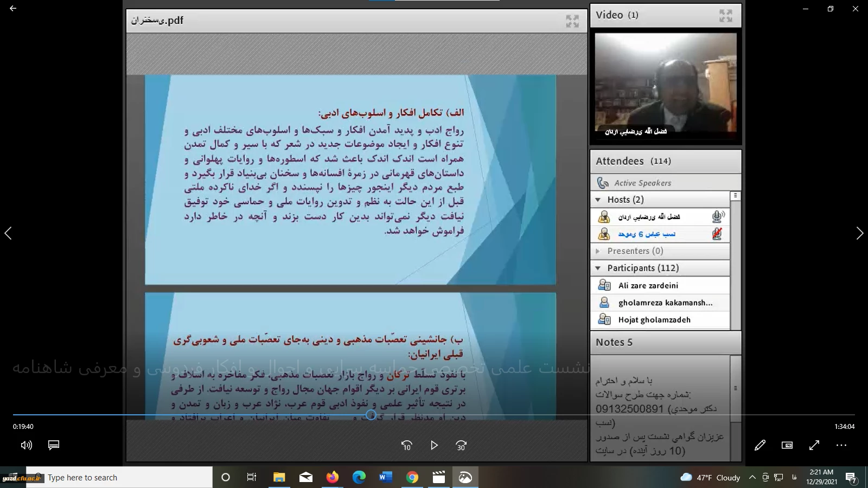The width and height of the screenshot is (868, 488).
Task: Expand the Presenters (0) group
Action: 598,251
